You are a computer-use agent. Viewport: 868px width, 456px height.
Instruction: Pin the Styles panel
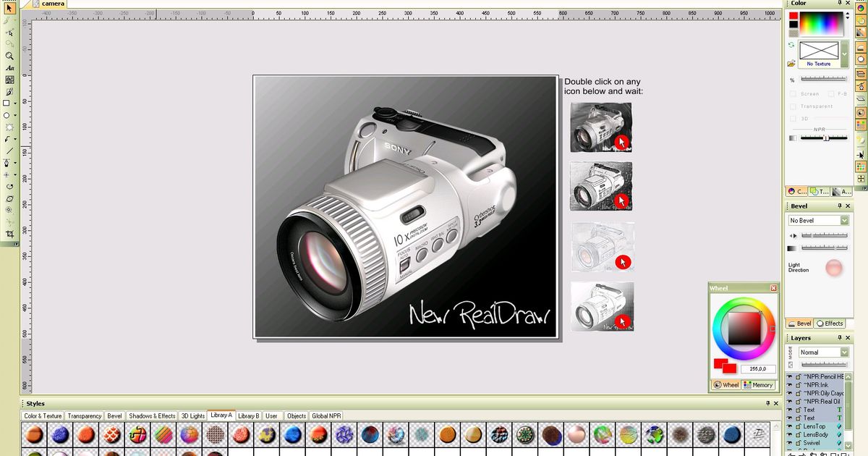tap(767, 404)
